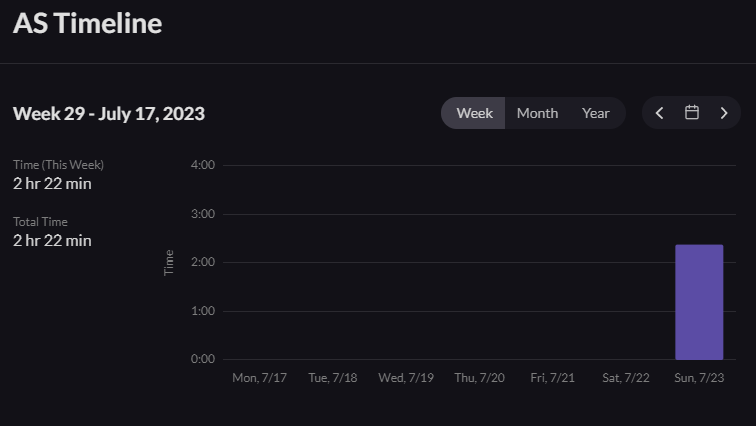The width and height of the screenshot is (756, 426).
Task: Click the Thu, 7/20 axis label
Action: pos(479,378)
